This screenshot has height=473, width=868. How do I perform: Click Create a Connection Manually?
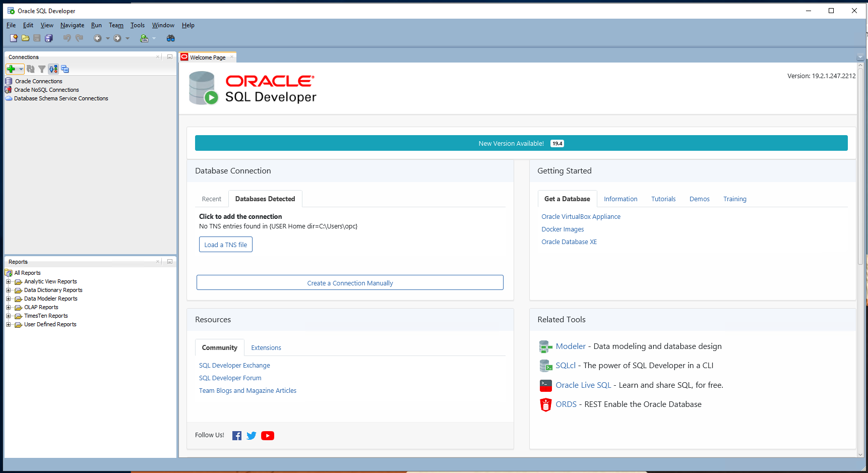click(350, 283)
